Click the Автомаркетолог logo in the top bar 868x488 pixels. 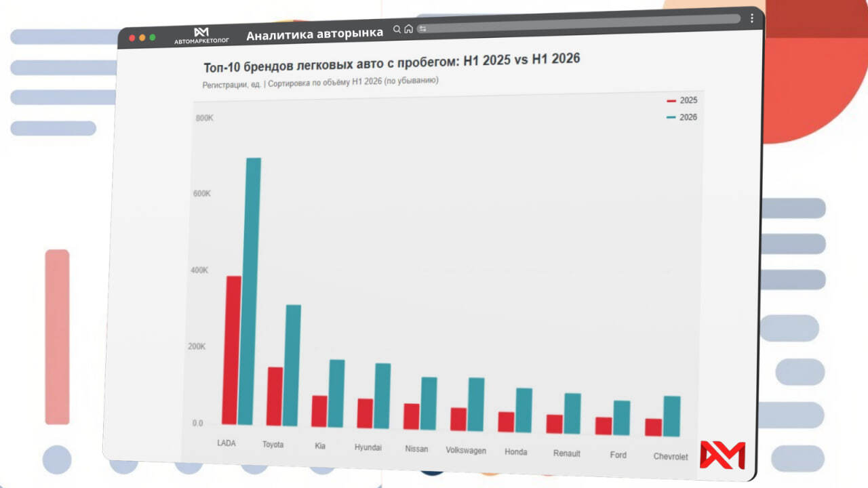pyautogui.click(x=201, y=36)
